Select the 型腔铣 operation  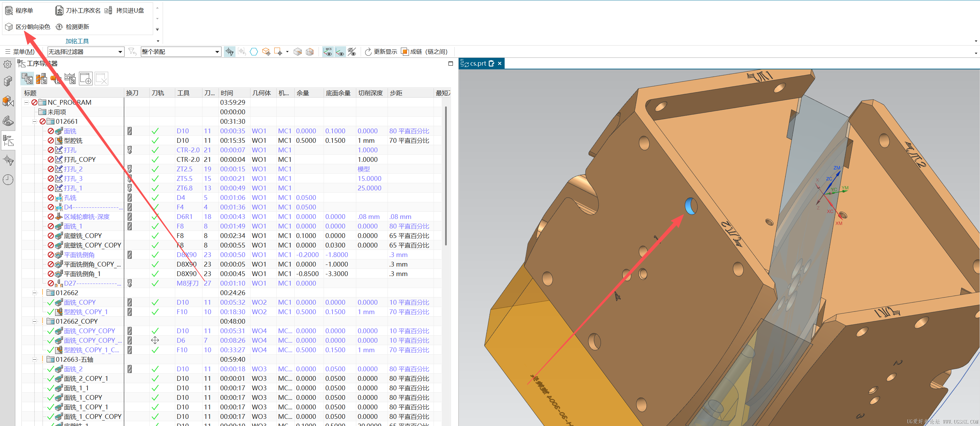click(x=73, y=141)
